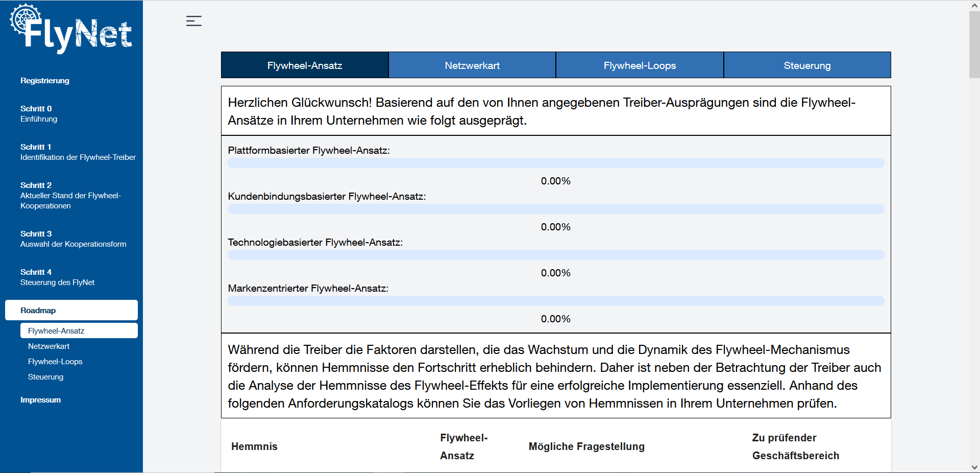
Task: Click the Plattformbasierter Flywheel-Ansatz progress bar
Action: point(555,163)
